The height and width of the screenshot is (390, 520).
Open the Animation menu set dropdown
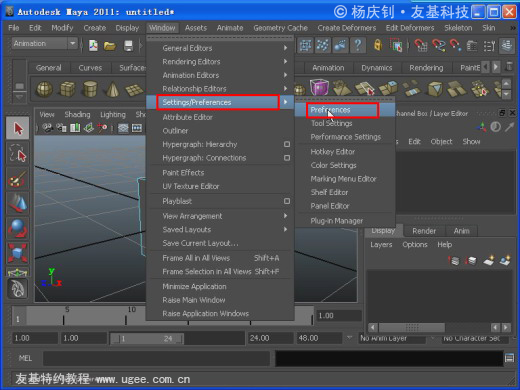click(x=45, y=43)
